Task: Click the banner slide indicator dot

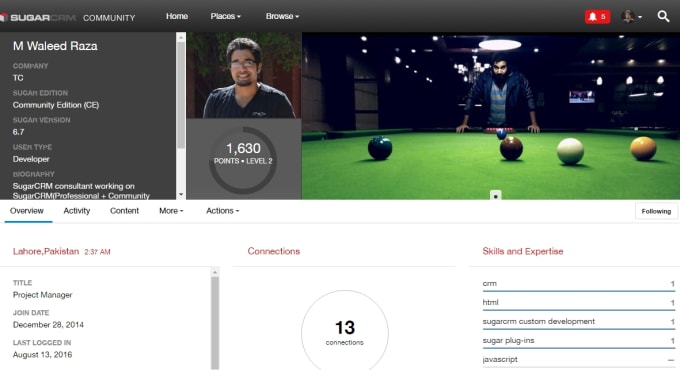Action: 496,195
